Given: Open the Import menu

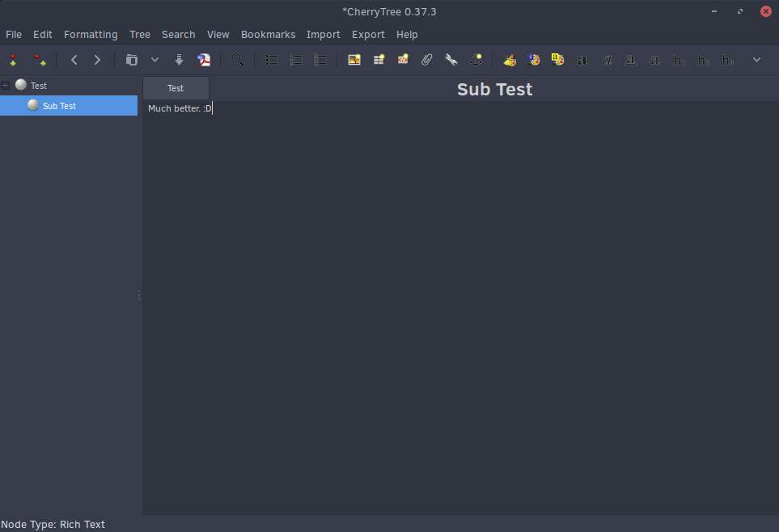Looking at the screenshot, I should coord(324,35).
